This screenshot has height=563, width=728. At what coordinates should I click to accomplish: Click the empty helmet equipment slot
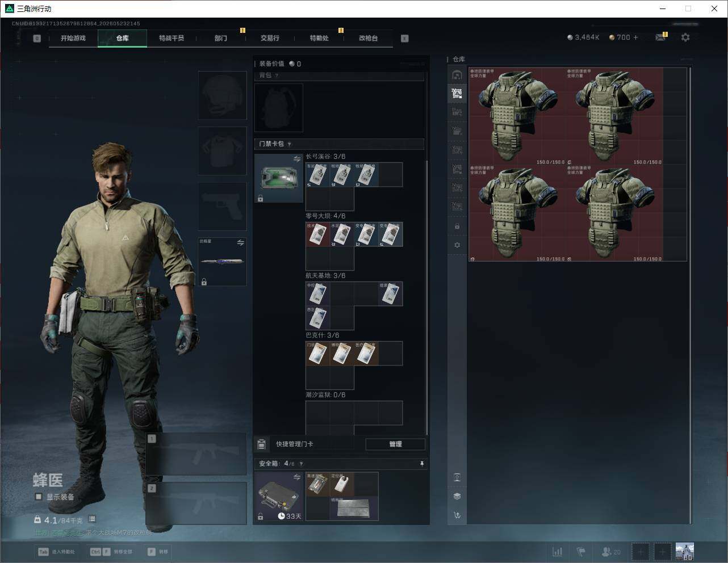222,95
